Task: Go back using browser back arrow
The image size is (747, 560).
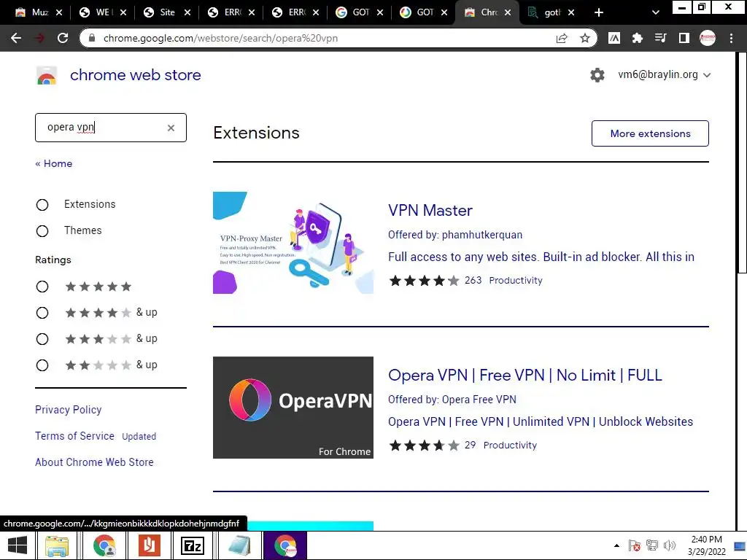Action: (16, 38)
